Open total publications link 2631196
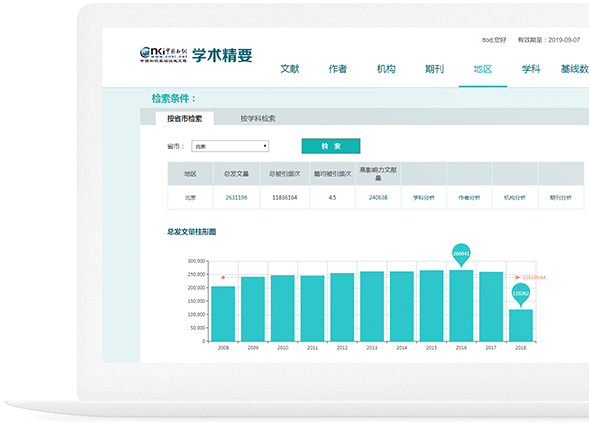Screen dimensions: 589x428 236,198
